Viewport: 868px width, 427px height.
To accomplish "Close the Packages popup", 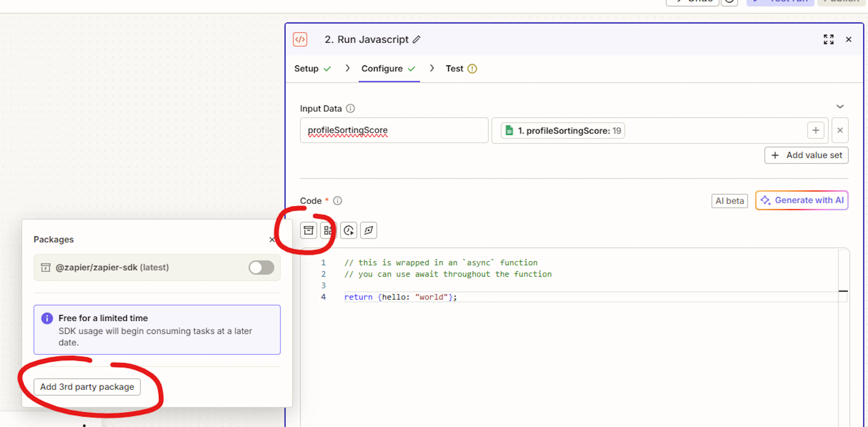I will pyautogui.click(x=272, y=239).
